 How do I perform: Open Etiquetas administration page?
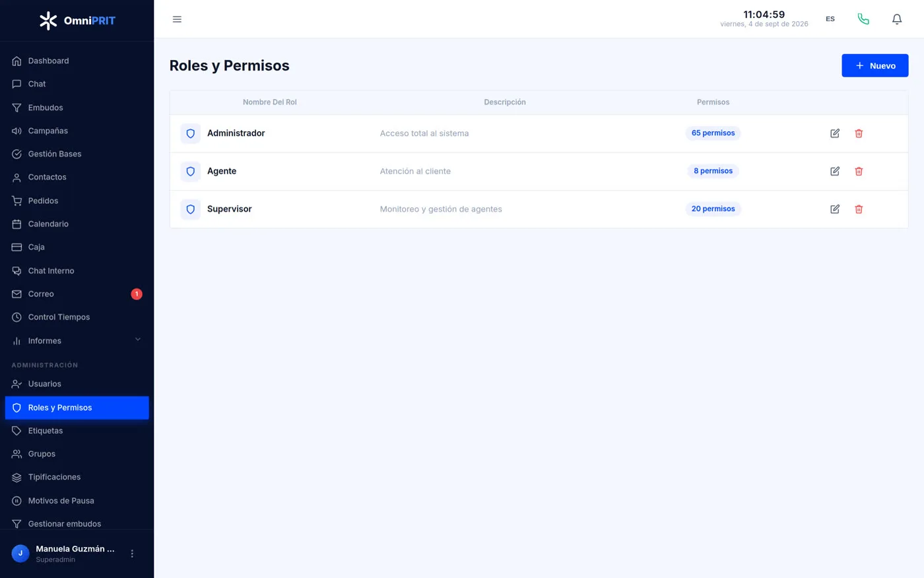coord(77,431)
